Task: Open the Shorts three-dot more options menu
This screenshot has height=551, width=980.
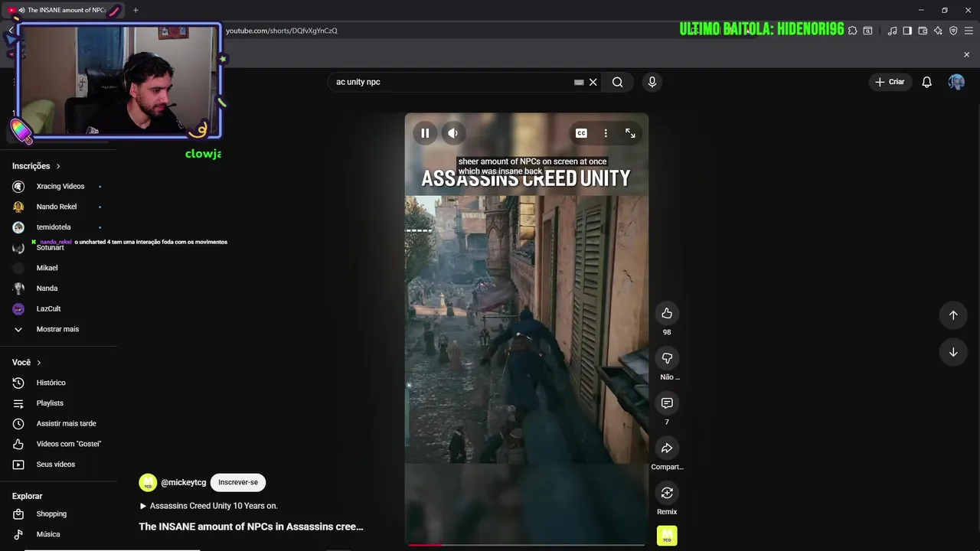Action: click(606, 133)
